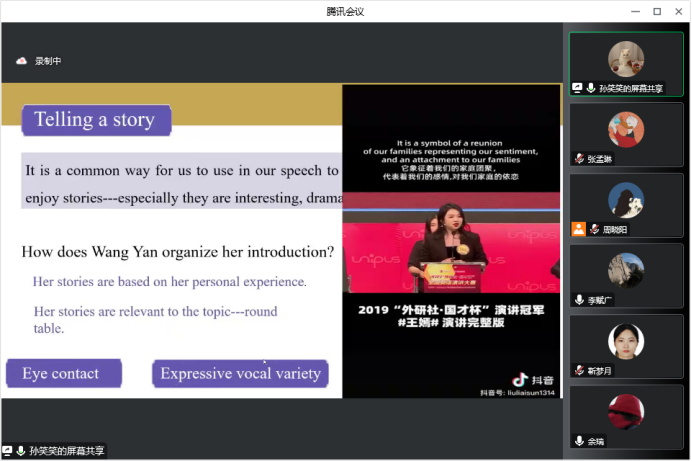Click the speaker video in the slide
692x461 pixels.
tap(451, 240)
